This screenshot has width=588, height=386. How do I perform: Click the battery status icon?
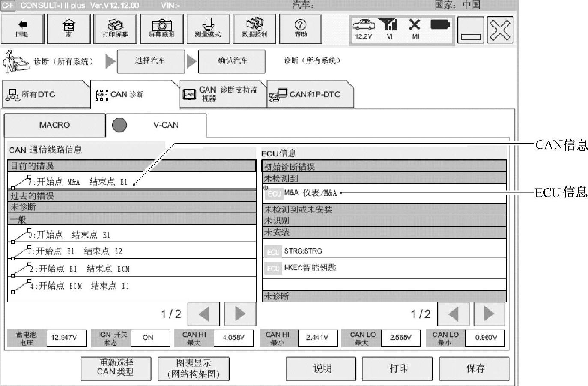pyautogui.click(x=440, y=24)
